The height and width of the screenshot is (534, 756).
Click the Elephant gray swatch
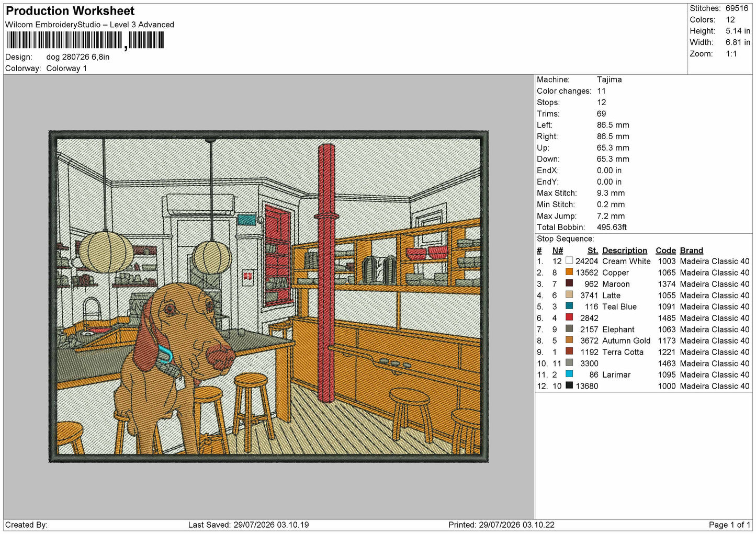(x=569, y=329)
